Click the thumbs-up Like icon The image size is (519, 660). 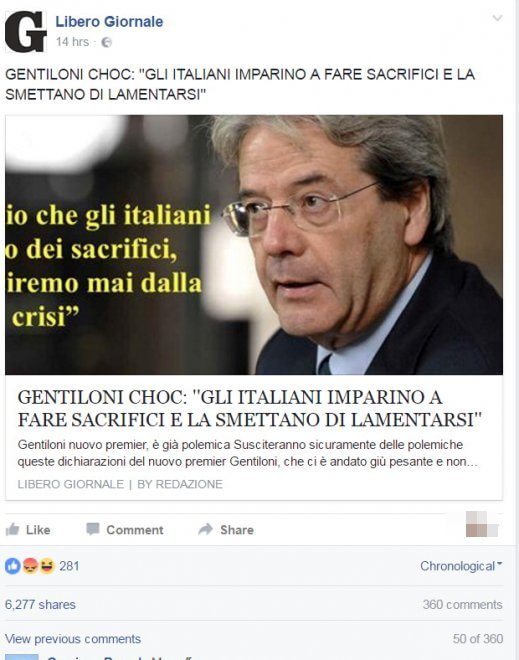(13, 529)
